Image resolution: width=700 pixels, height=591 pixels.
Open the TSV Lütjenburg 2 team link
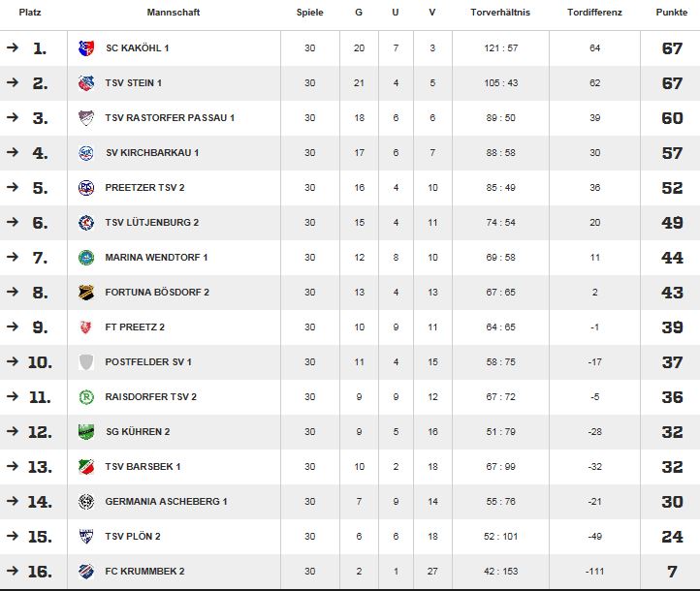tap(152, 223)
